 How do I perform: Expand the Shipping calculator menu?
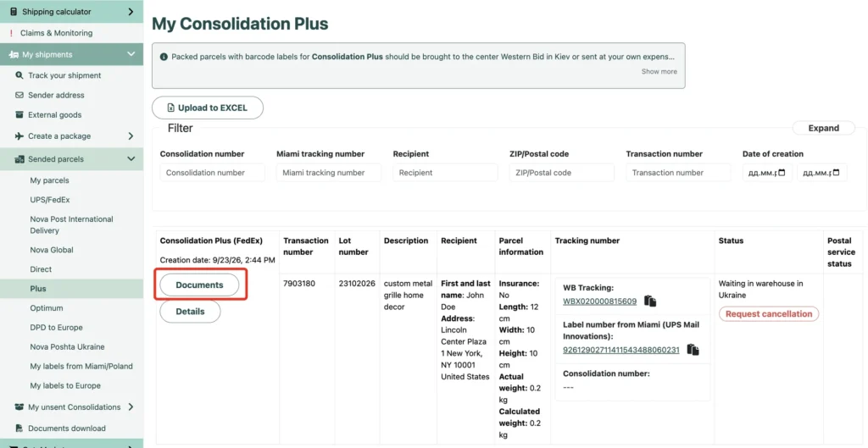pyautogui.click(x=131, y=12)
